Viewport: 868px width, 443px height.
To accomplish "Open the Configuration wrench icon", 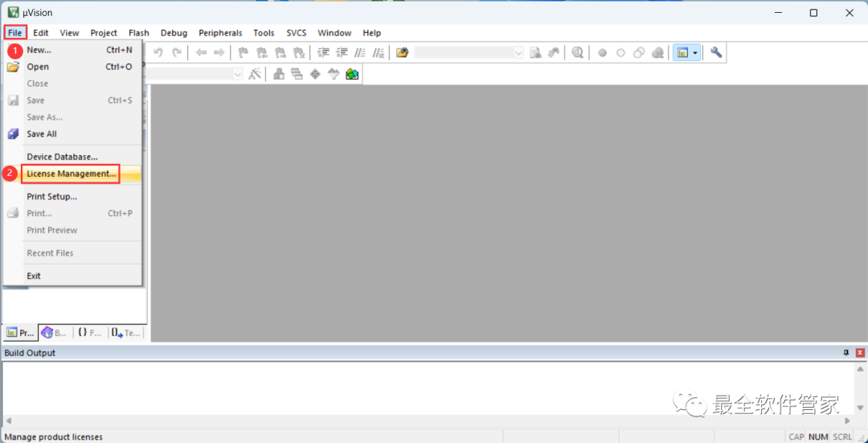I will [x=715, y=52].
